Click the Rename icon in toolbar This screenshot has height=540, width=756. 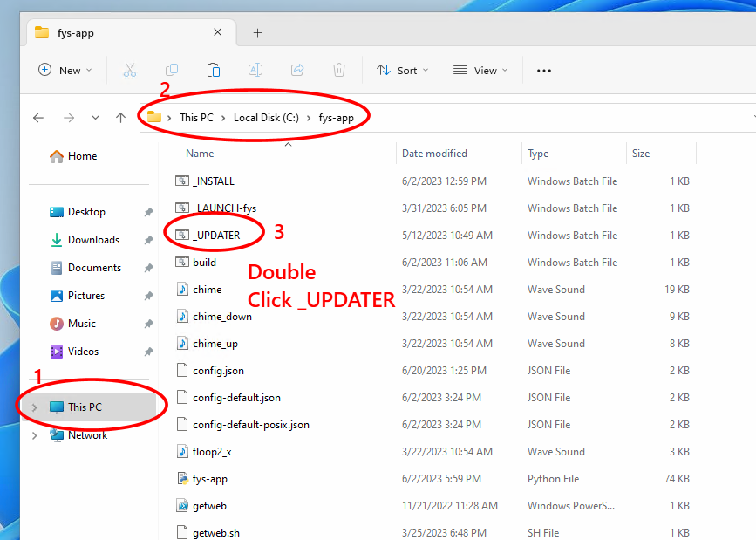point(255,71)
